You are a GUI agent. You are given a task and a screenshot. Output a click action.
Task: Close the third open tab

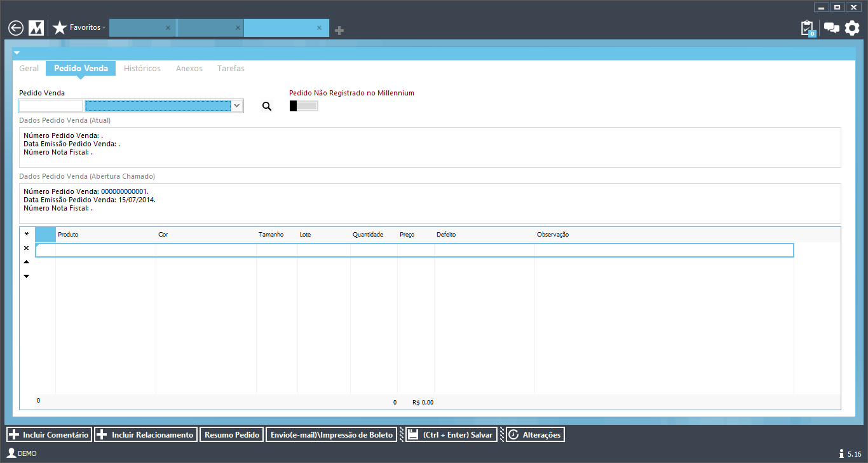pos(320,28)
